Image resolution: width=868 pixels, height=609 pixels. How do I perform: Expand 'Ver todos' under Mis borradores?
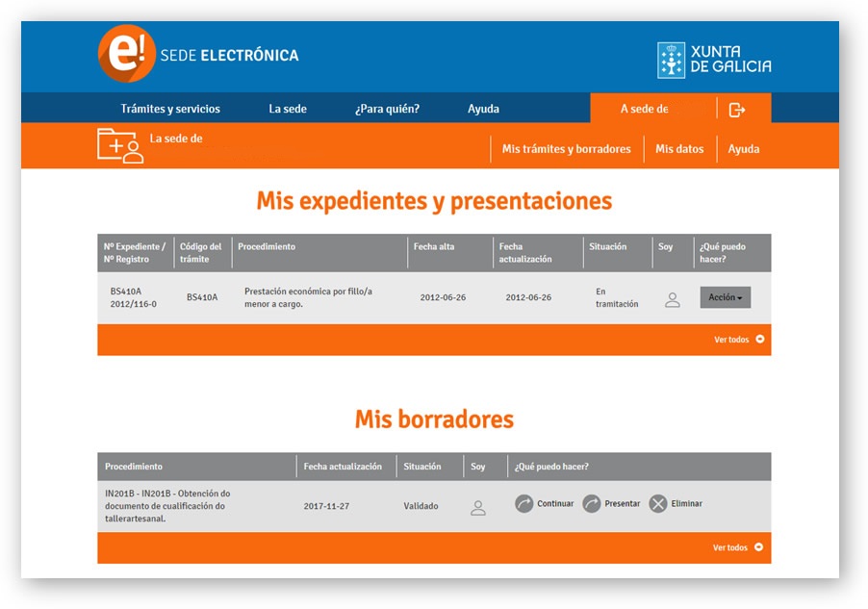click(x=734, y=546)
